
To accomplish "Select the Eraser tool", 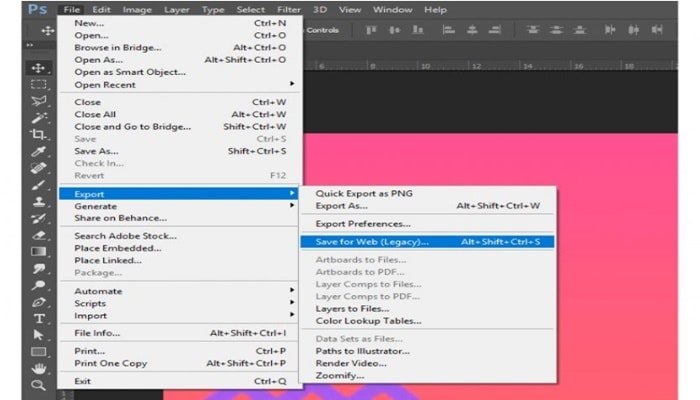I will coord(38,235).
